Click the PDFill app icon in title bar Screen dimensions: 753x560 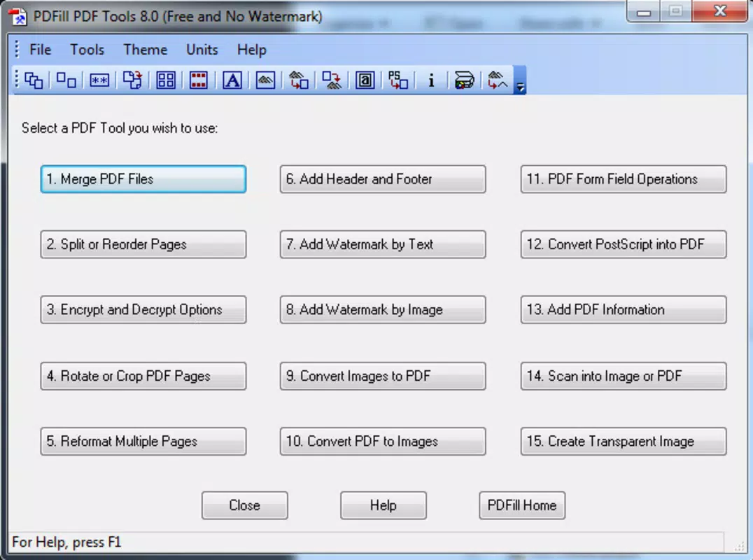pos(17,17)
